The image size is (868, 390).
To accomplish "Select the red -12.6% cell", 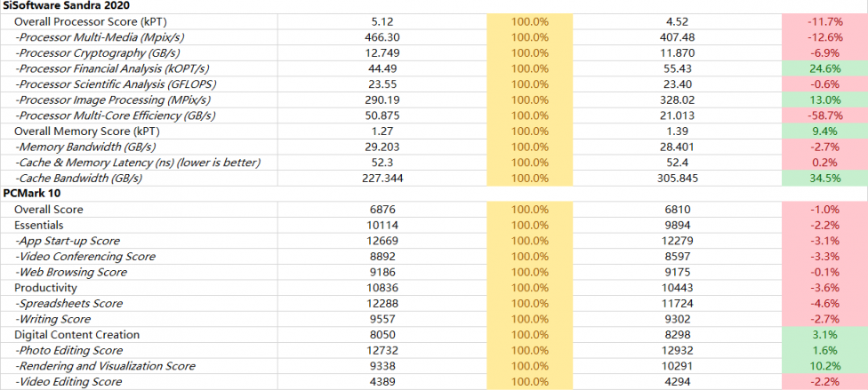I will 824,37.
